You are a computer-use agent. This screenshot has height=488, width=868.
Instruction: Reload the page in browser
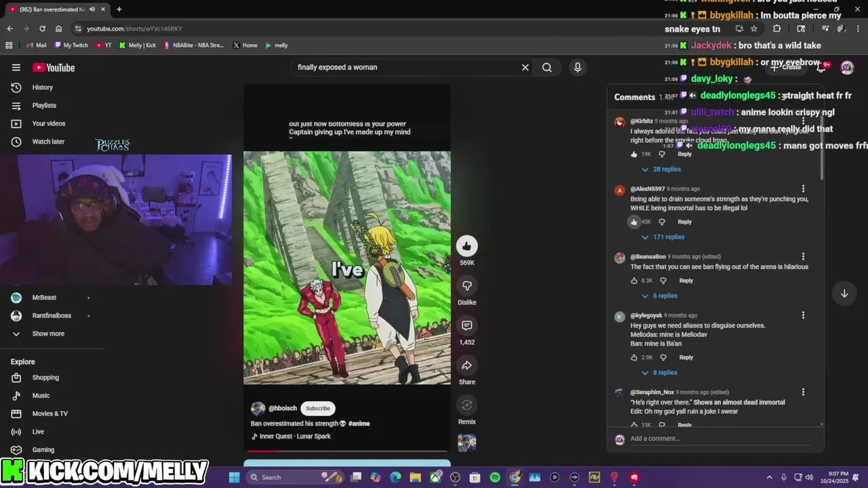(x=42, y=28)
